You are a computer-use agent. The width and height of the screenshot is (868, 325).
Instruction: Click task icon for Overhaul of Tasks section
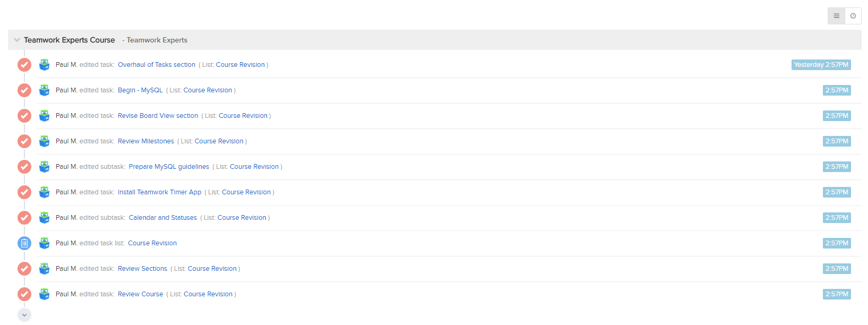point(24,65)
